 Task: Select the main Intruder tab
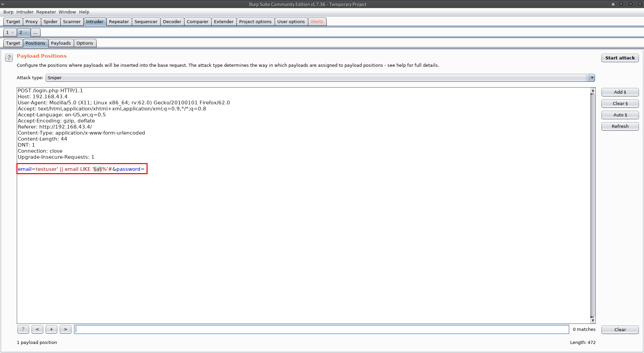[x=95, y=22]
